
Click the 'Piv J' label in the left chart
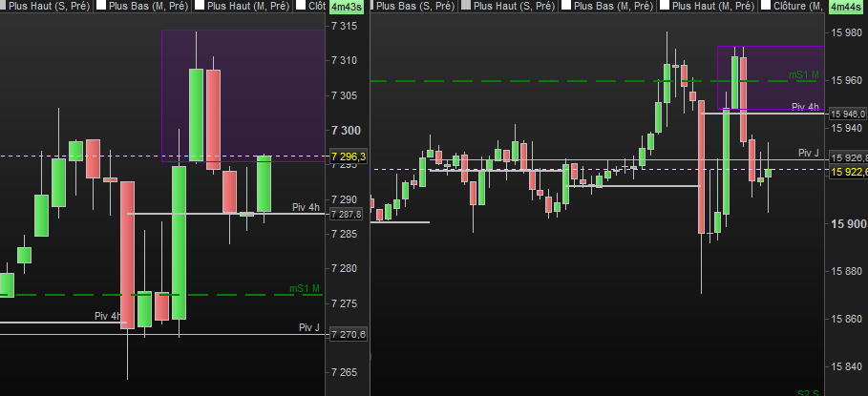309,327
